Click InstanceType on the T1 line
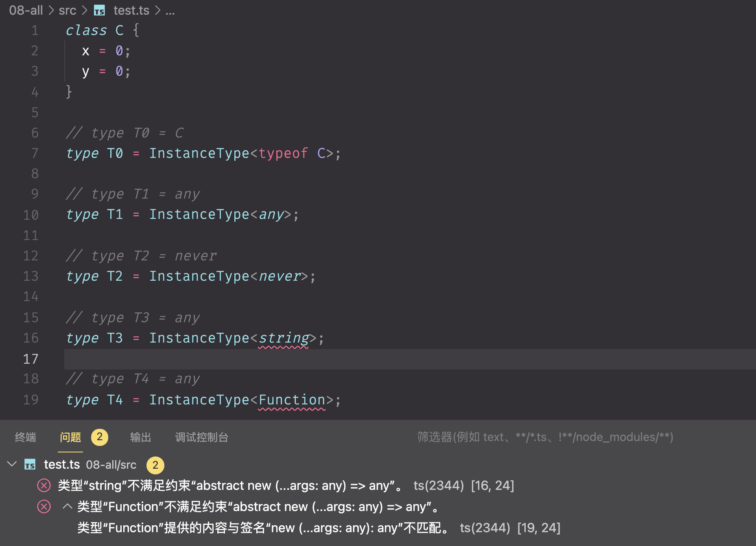This screenshot has width=756, height=546. click(199, 214)
